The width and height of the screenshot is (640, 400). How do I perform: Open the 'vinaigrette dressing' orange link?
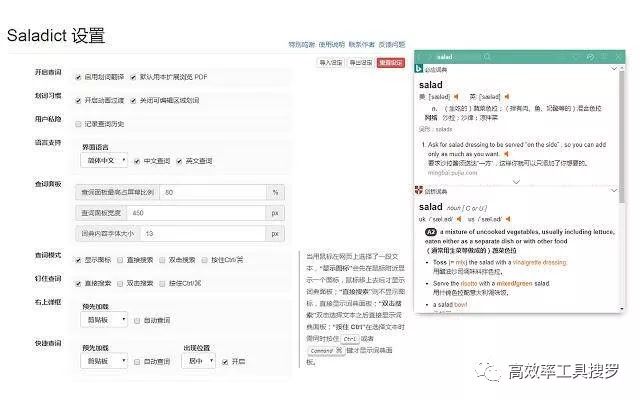540,262
